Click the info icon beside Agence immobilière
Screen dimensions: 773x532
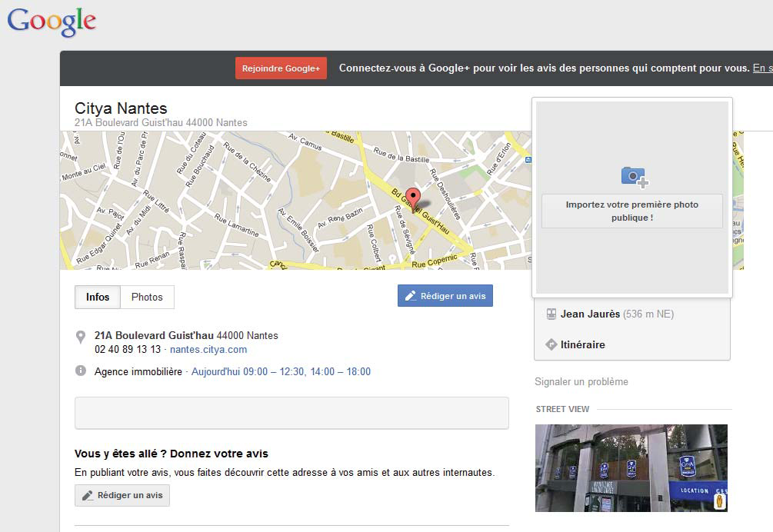(x=80, y=371)
